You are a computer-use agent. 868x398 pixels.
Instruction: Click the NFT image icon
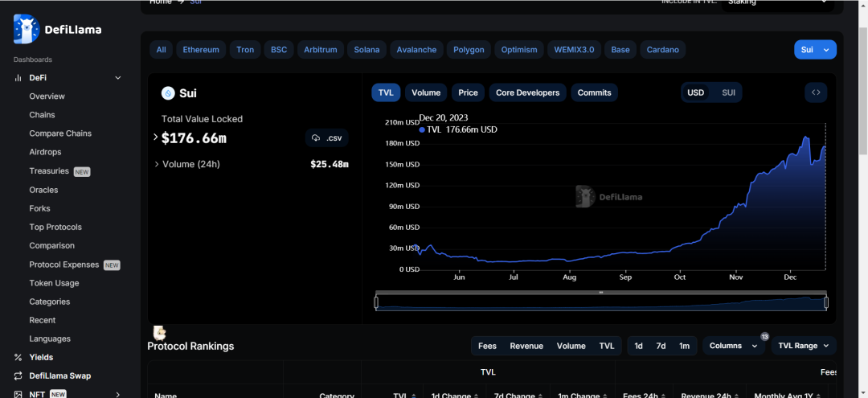18,394
